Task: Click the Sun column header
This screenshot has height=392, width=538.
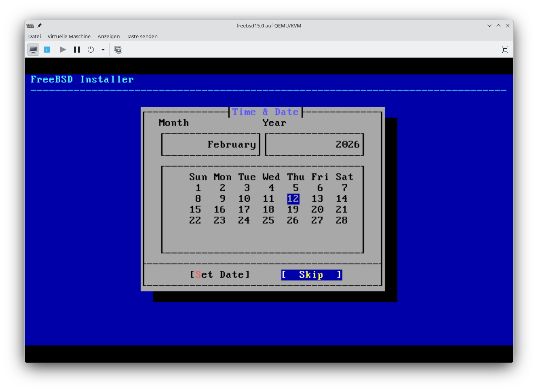Action: [198, 177]
